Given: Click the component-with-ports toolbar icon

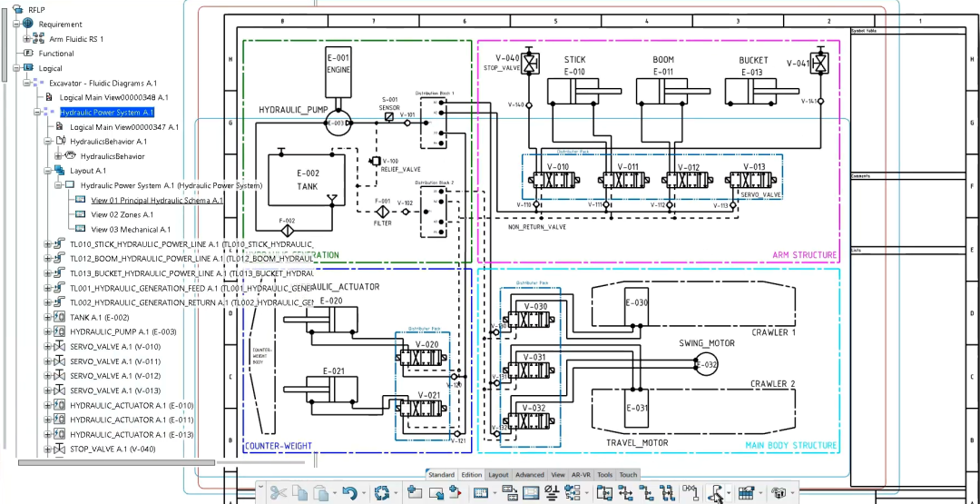Looking at the screenshot, I should [604, 493].
